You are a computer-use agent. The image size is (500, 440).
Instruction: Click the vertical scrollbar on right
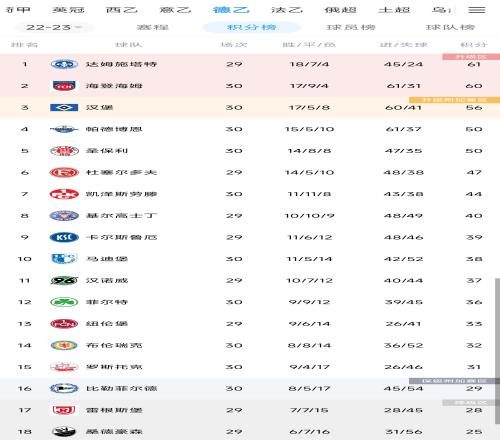497,350
